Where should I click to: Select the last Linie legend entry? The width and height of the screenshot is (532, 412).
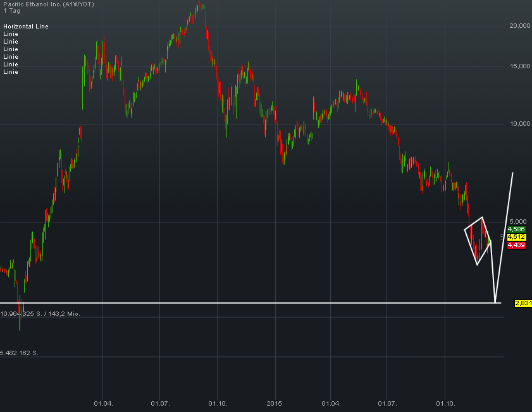click(x=10, y=72)
